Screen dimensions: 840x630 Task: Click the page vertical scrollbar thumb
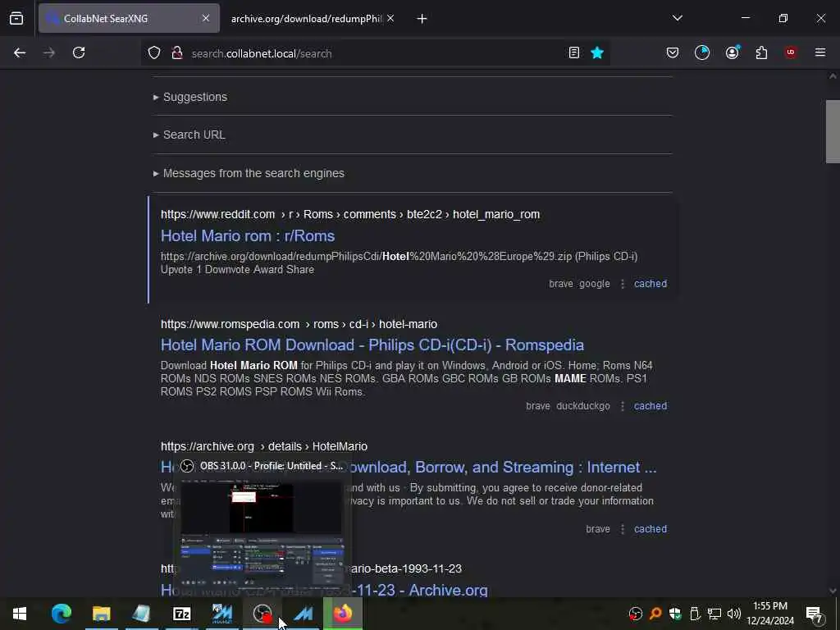tap(833, 131)
